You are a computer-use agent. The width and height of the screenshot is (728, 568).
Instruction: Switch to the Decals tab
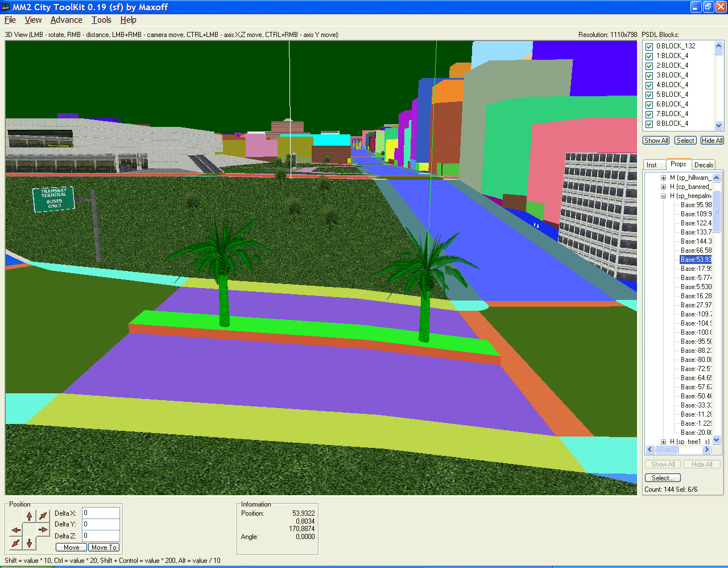pyautogui.click(x=704, y=165)
